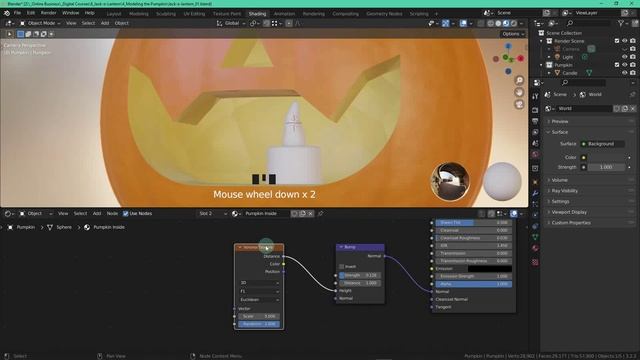Viewport: 640px width, 360px height.
Task: Open the Material properties tab icon
Action: 535,248
